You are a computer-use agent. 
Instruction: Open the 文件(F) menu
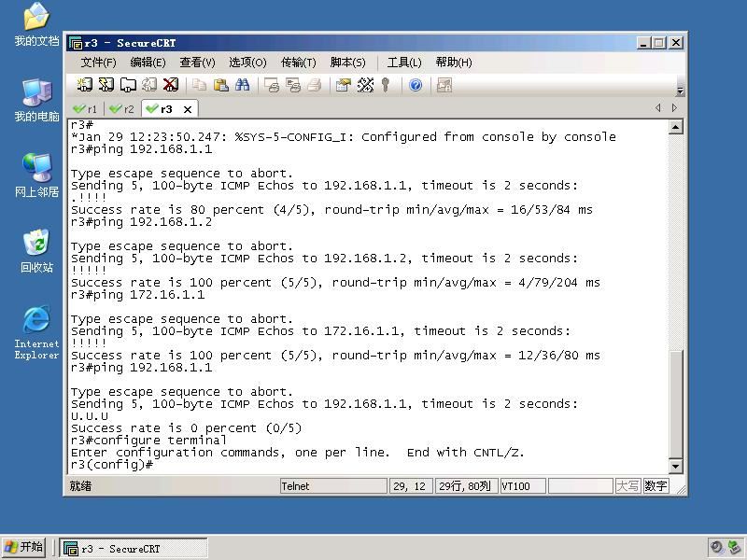98,63
